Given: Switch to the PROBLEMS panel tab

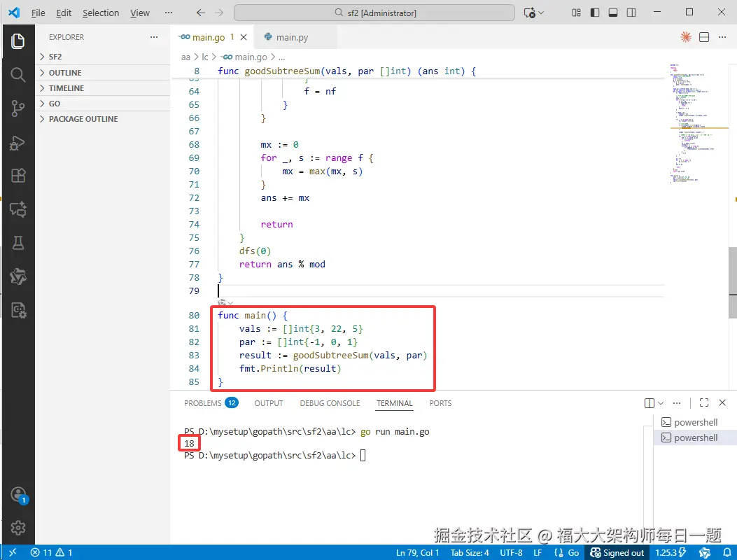Looking at the screenshot, I should point(211,403).
